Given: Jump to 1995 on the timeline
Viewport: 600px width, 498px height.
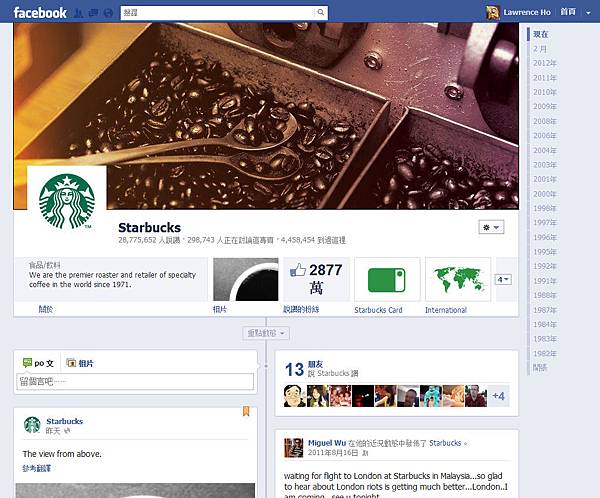Looking at the screenshot, I should click(x=545, y=251).
